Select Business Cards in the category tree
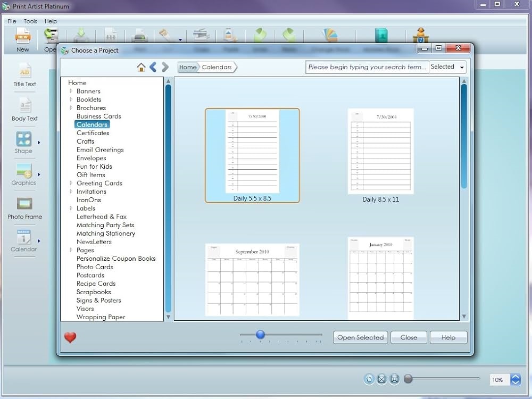Screen dimensions: 532x399 [99, 117]
